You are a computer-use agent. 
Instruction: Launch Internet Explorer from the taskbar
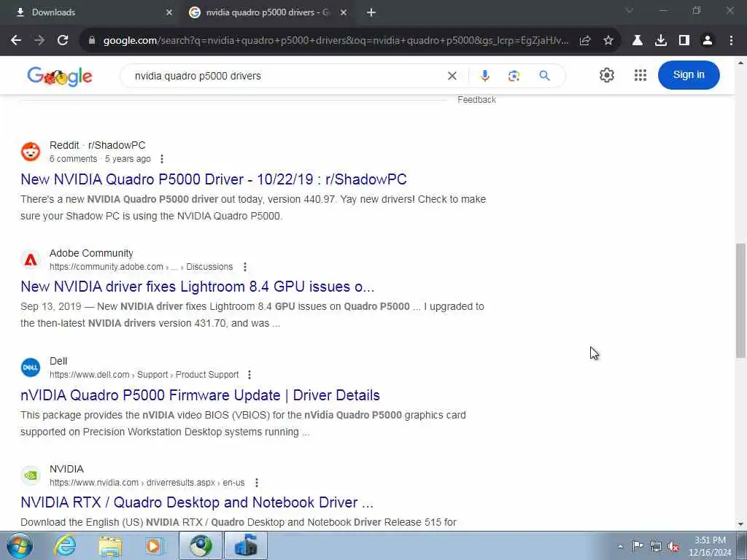[64, 545]
